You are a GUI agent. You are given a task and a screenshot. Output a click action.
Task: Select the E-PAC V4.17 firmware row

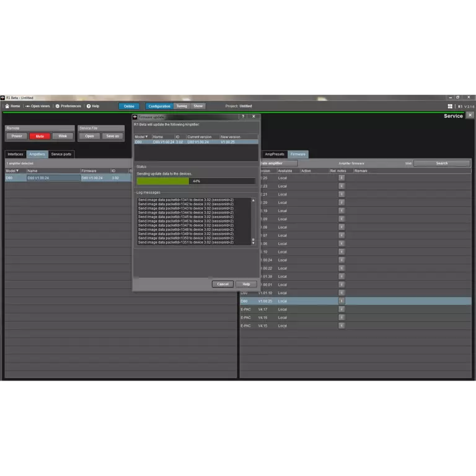[x=356, y=309]
